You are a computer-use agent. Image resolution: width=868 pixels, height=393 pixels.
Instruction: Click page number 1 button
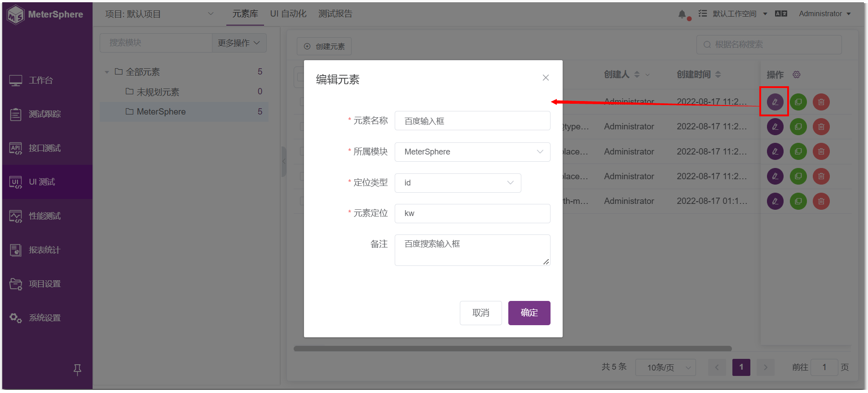pyautogui.click(x=741, y=367)
